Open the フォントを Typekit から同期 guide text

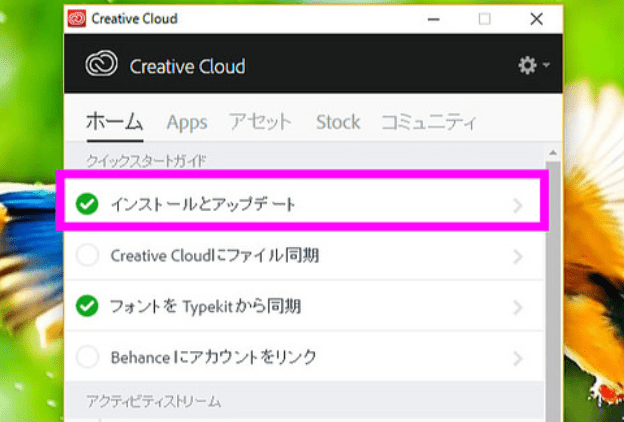coord(207,306)
